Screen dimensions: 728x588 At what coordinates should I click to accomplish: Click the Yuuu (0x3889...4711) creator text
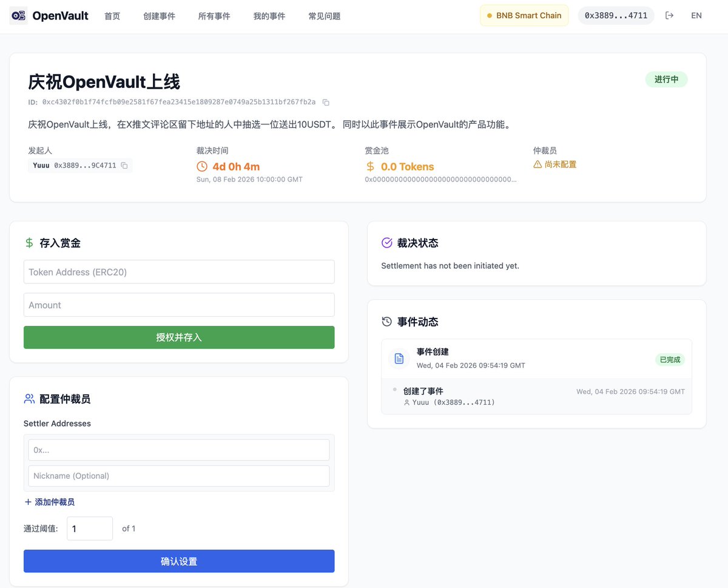coord(454,402)
